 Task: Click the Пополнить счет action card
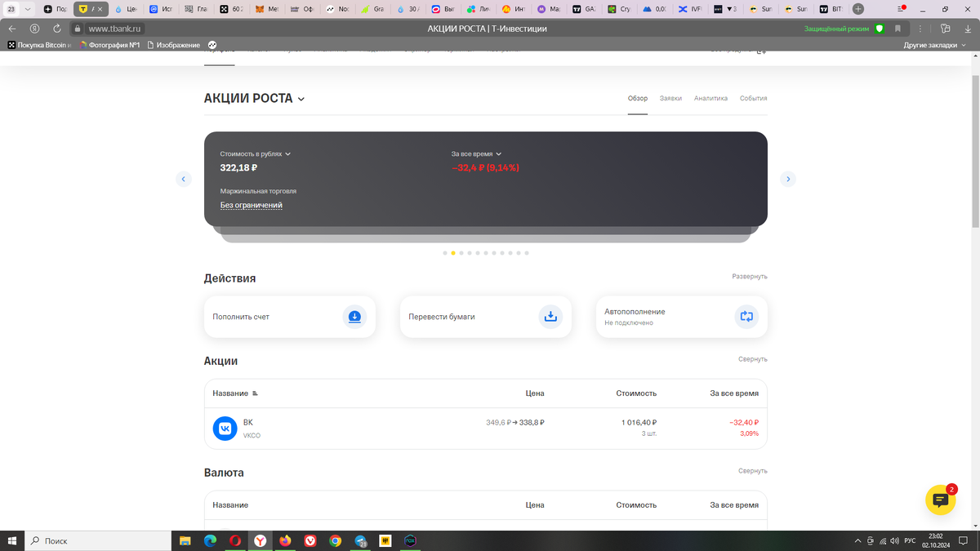pyautogui.click(x=290, y=317)
